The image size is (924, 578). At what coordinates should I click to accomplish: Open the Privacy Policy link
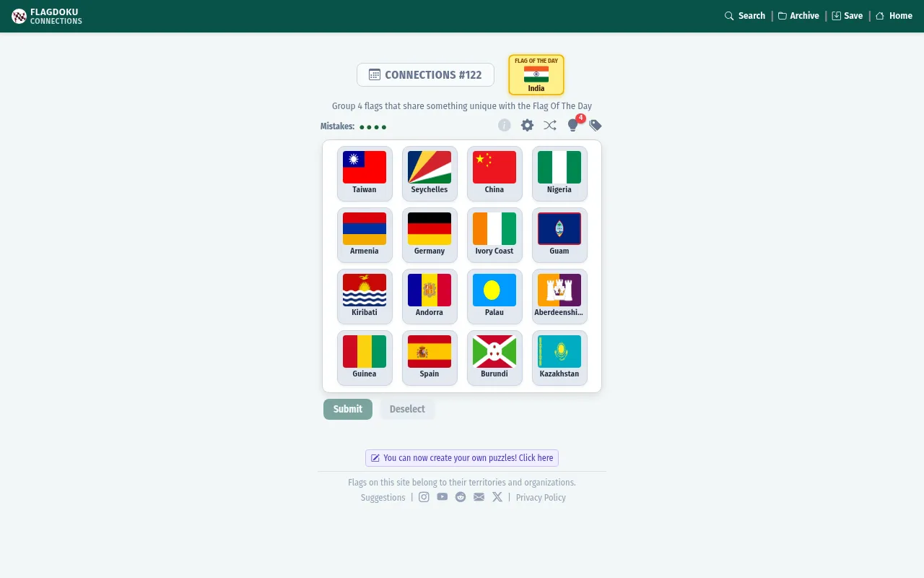(x=541, y=498)
